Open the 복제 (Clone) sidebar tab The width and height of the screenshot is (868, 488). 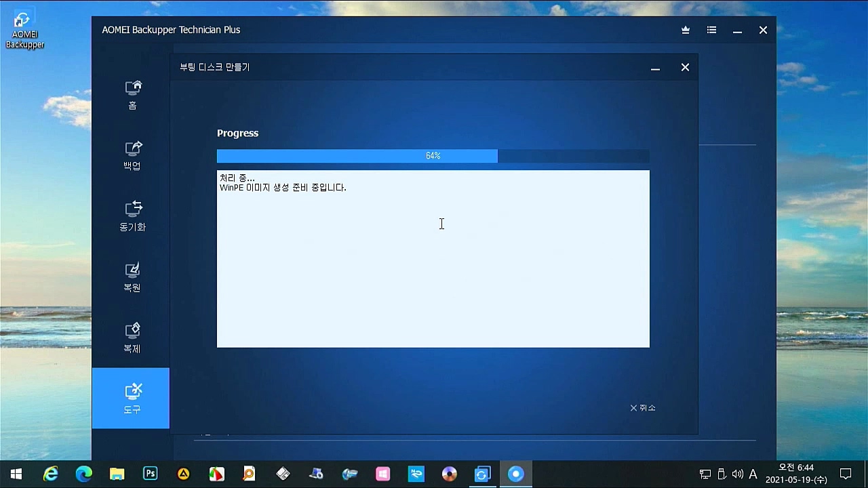coord(132,338)
